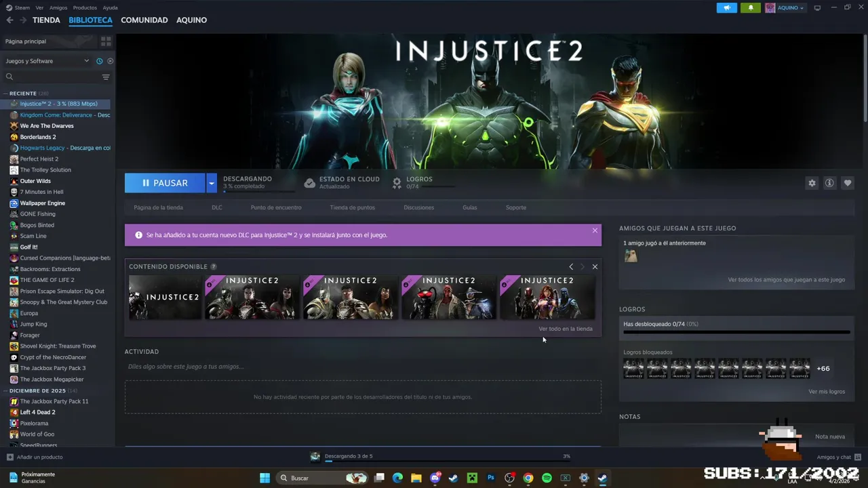Select Wallpaper Engine in library list
Screen dimensions: 868x488
coord(43,203)
